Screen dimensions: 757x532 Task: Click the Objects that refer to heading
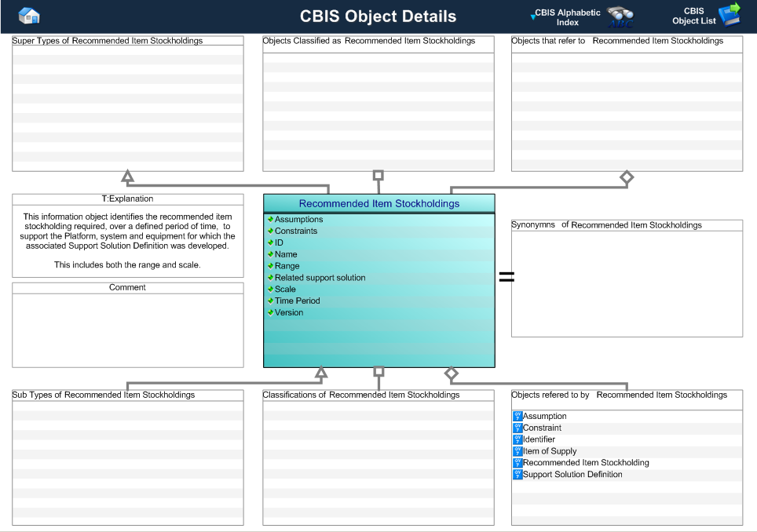point(617,41)
